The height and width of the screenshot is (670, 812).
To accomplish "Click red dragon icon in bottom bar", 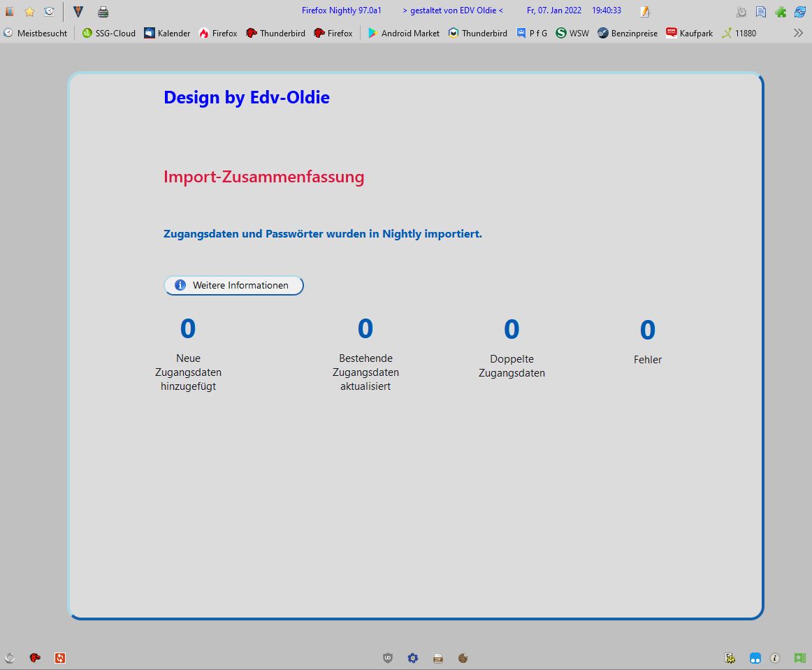I will pos(35,658).
